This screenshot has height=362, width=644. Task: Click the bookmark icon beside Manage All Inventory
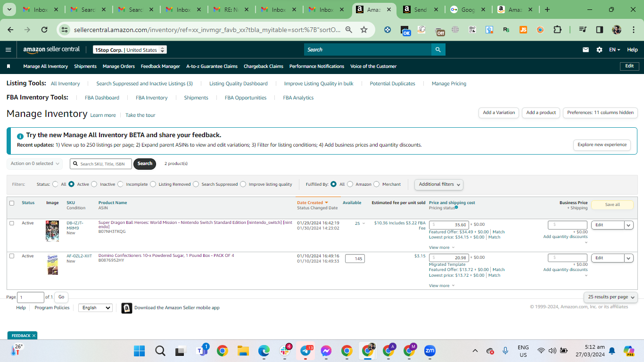8,66
